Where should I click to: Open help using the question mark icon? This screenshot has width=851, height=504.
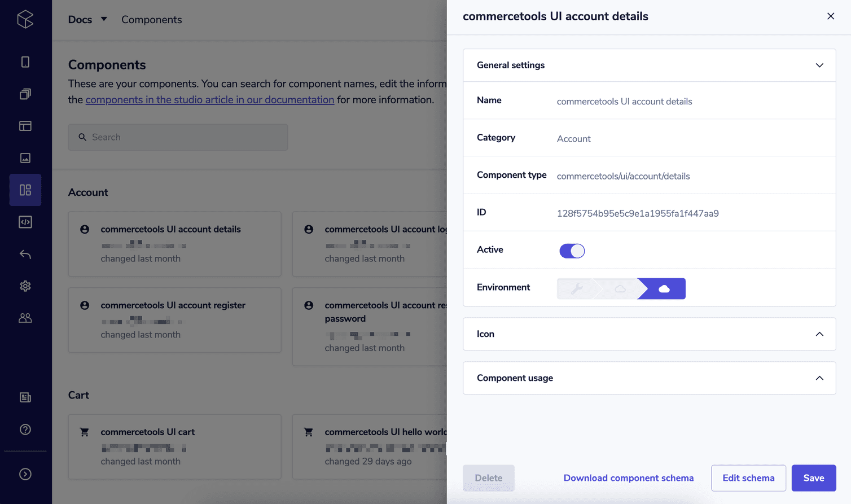[x=25, y=429]
